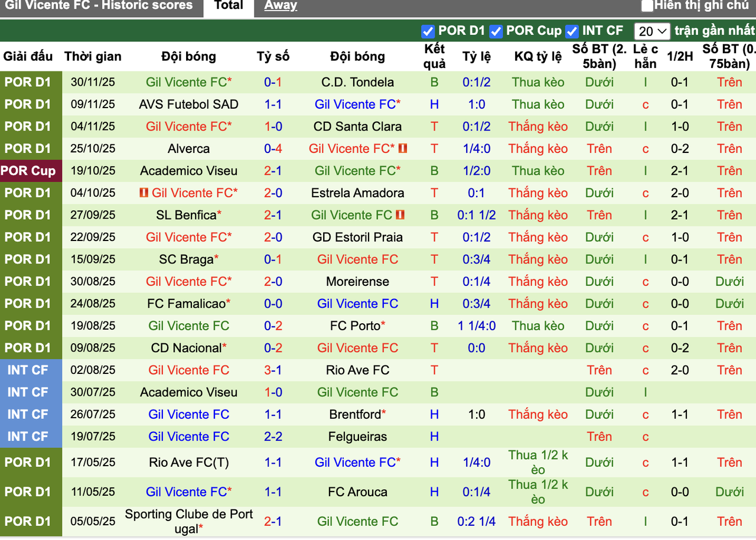This screenshot has height=540, width=756.
Task: Click the 0:2 1/4 odds in Sporting row
Action: [477, 522]
